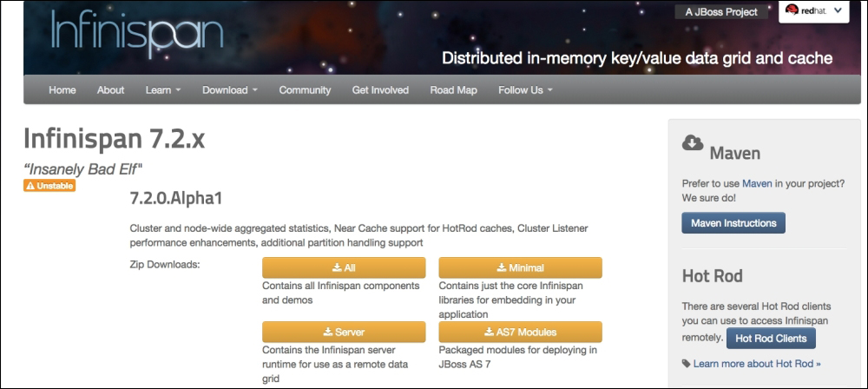Click the Unstable warning badge
868x389 pixels.
pos(49,185)
